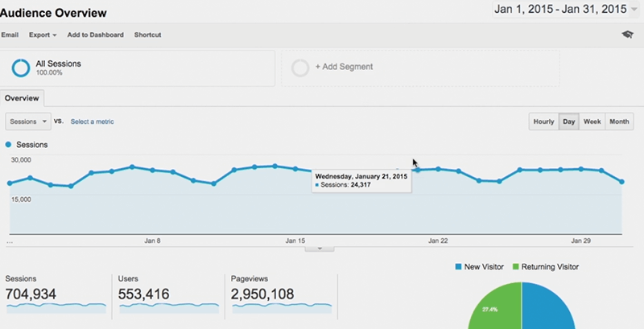Click the Pageviews 2,950,108 metric sparkline

click(282, 307)
